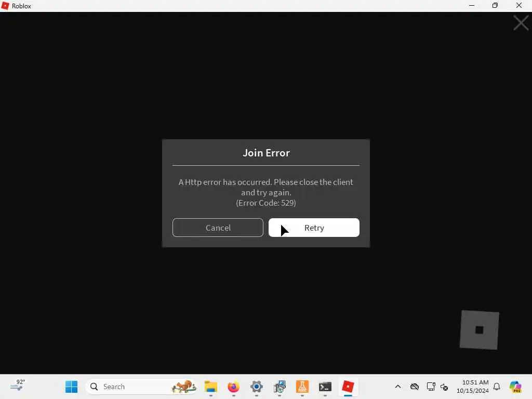Image resolution: width=532 pixels, height=399 pixels.
Task: Restore down the Roblox window
Action: pyautogui.click(x=495, y=5)
